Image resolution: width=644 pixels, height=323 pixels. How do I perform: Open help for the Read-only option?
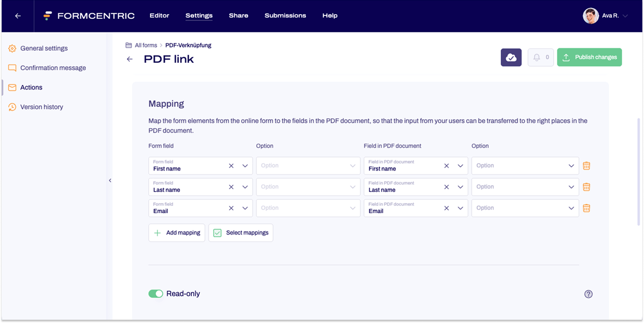[x=588, y=294]
